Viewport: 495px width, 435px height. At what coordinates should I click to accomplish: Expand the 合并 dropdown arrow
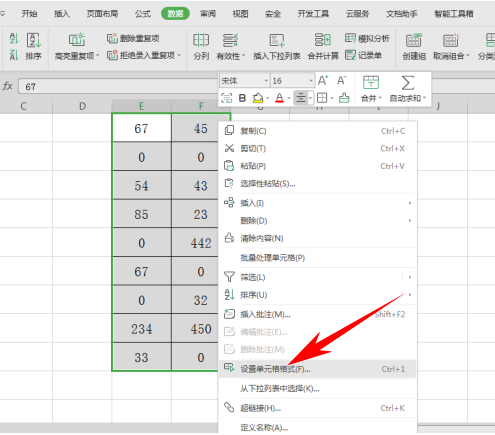380,98
